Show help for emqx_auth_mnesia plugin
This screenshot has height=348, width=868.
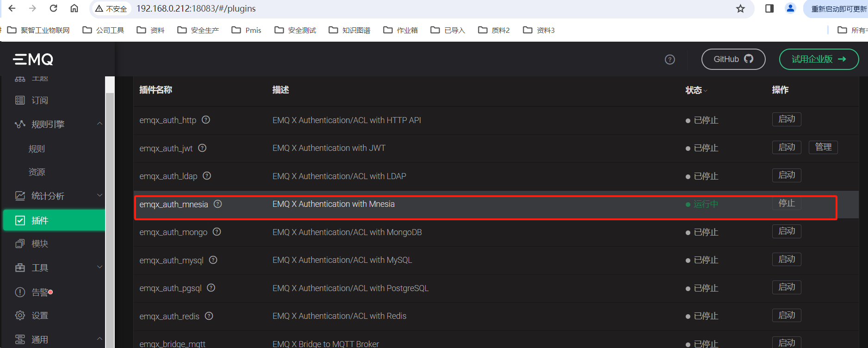[217, 204]
